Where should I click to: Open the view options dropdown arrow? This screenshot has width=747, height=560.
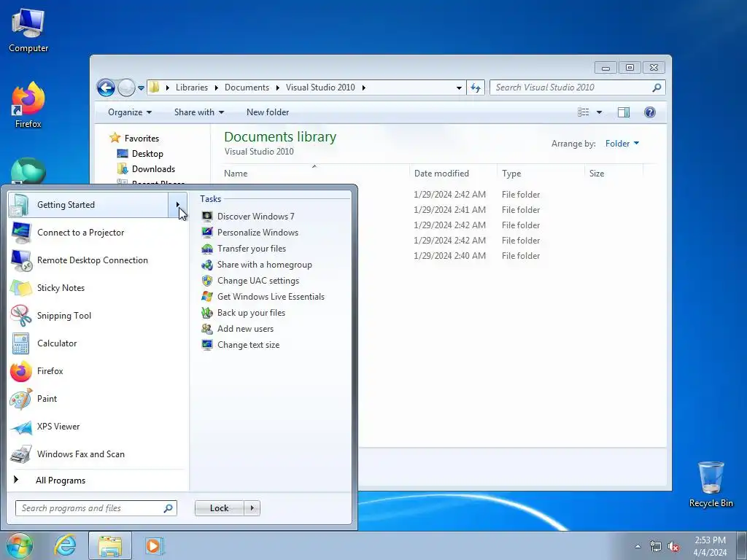(600, 112)
